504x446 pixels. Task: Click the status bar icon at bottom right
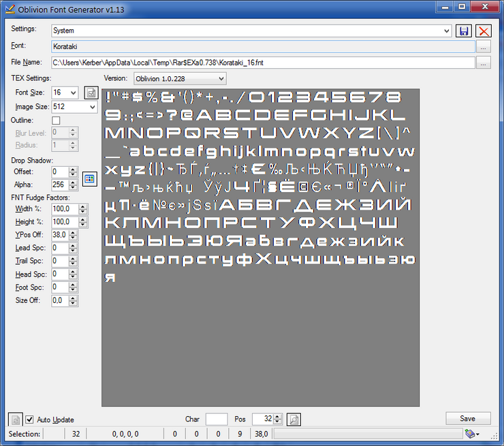tap(471, 434)
